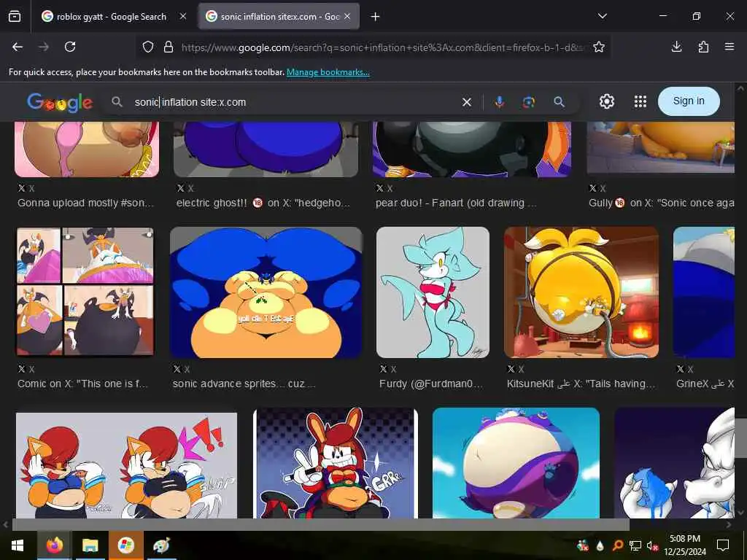
Task: Select the thumbnail above the Comic on X caption
Action: [x=85, y=292]
